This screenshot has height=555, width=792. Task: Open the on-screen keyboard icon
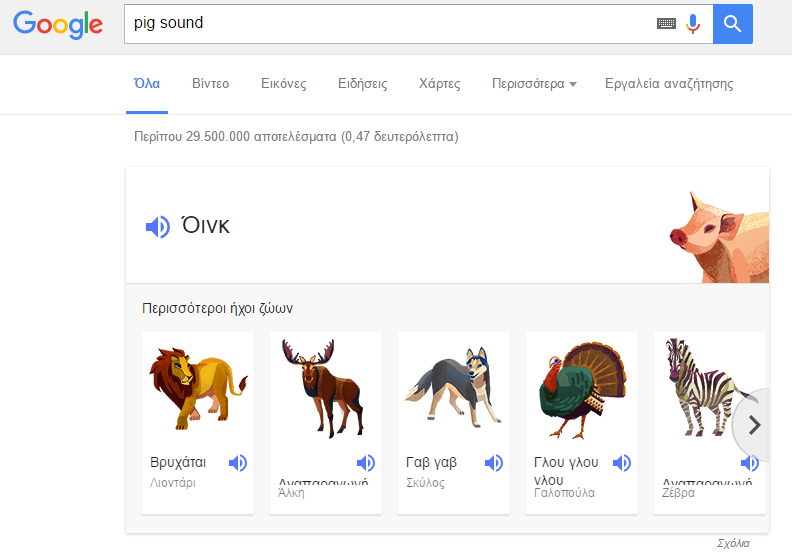point(666,24)
